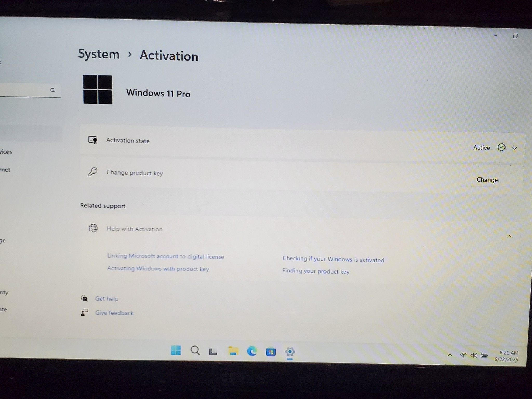The height and width of the screenshot is (399, 532).
Task: Expand the Activation state chevron
Action: coord(515,148)
